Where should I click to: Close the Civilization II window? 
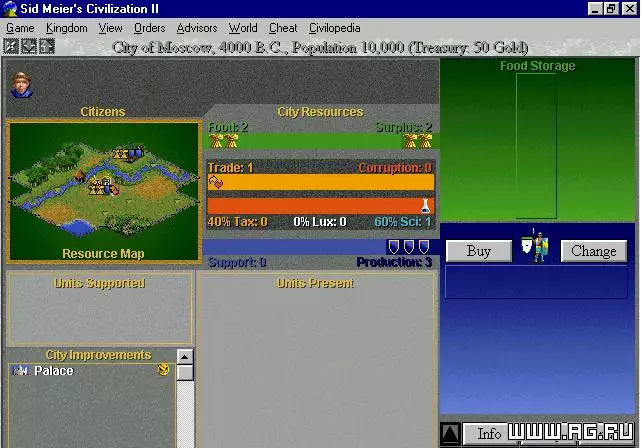tap(630, 9)
